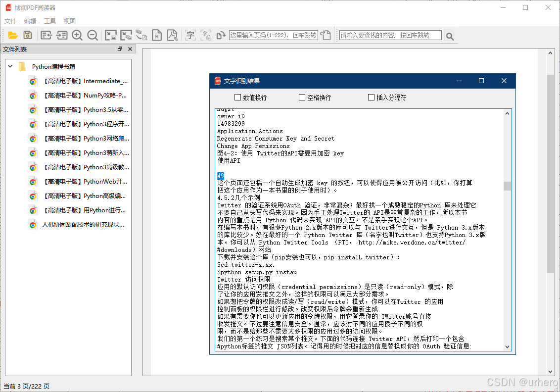Click the batch text recognition icon

(206, 35)
